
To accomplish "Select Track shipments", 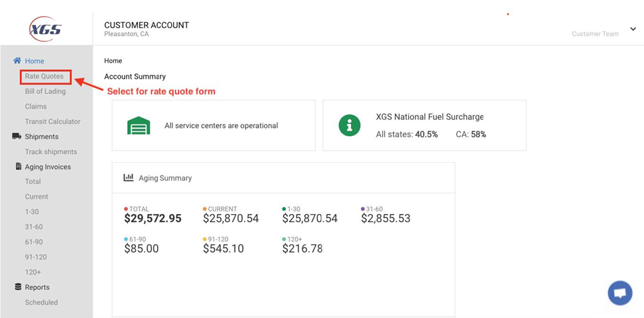I will 51,152.
